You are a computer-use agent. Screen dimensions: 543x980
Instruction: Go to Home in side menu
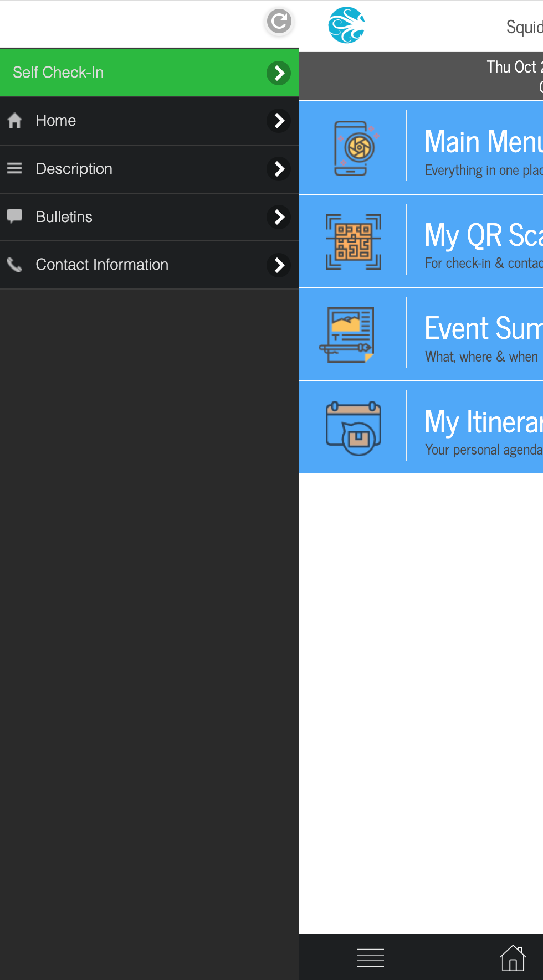coord(150,121)
